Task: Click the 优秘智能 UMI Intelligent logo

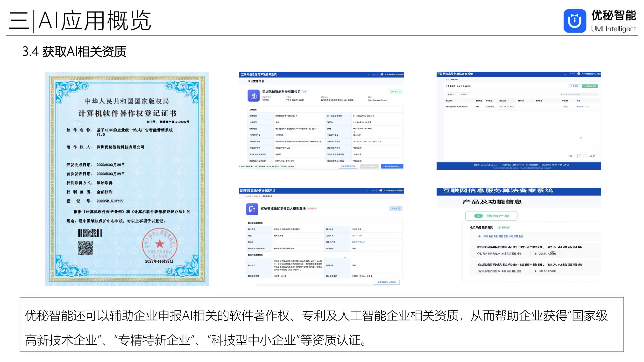Action: [600, 21]
